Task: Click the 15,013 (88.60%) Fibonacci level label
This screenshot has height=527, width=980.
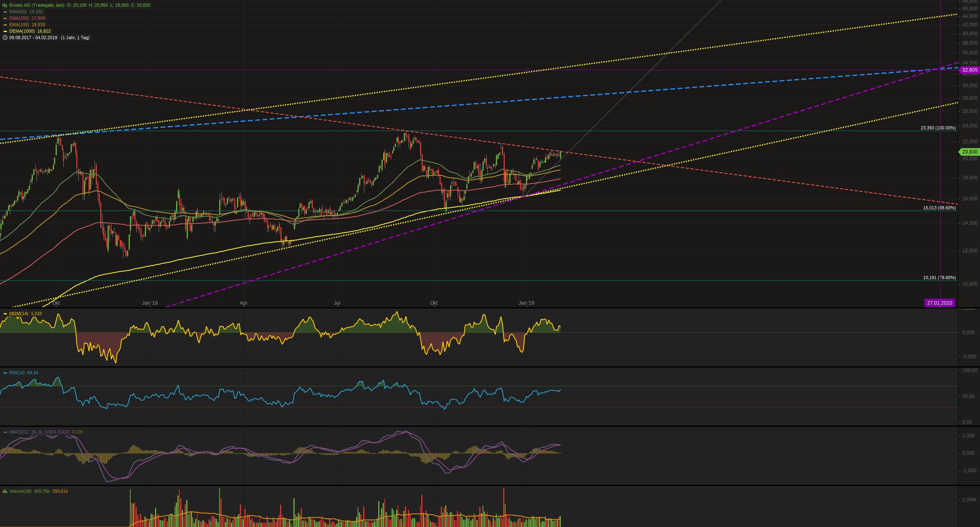Action: [939, 208]
